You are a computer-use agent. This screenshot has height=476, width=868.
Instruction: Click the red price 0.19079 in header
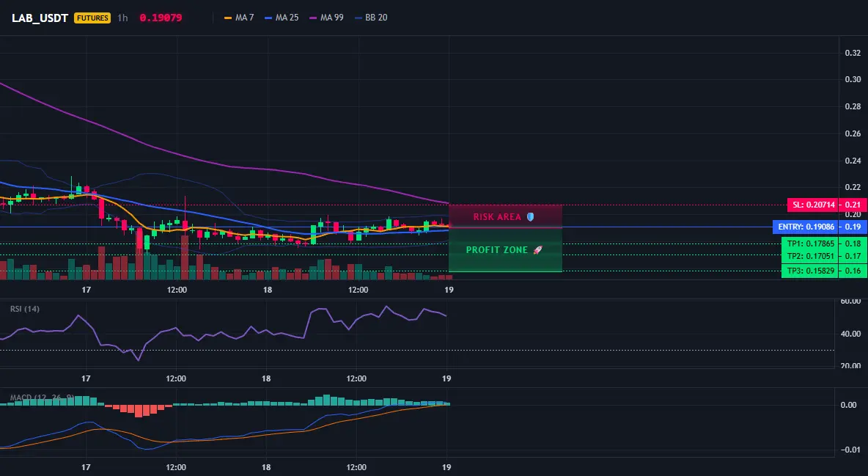(161, 18)
